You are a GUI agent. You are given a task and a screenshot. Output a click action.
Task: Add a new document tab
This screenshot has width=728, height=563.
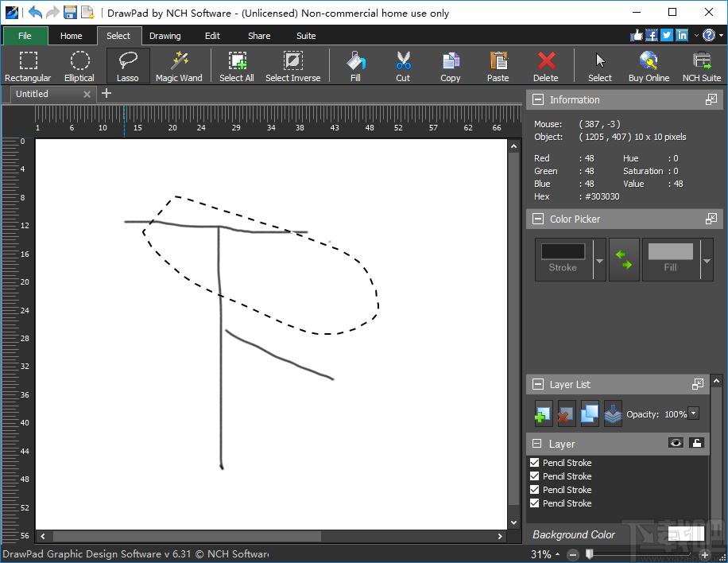tap(106, 93)
